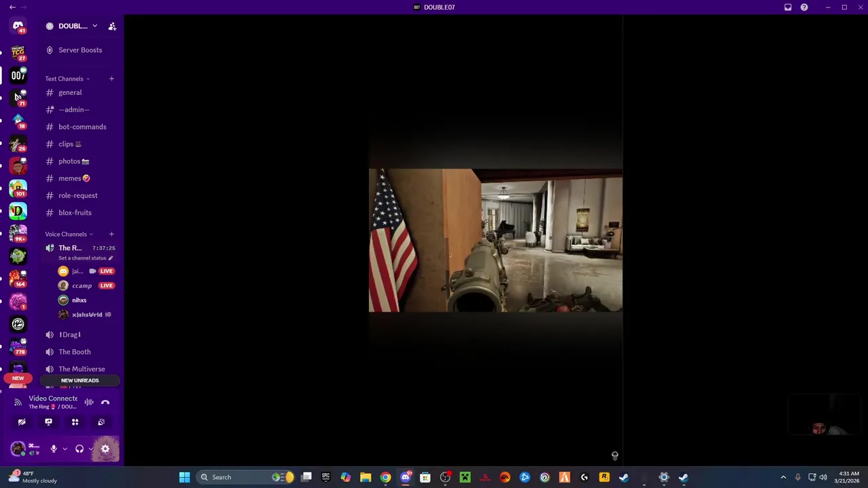
Task: Select user ccamp in voice channel
Action: coord(81,286)
